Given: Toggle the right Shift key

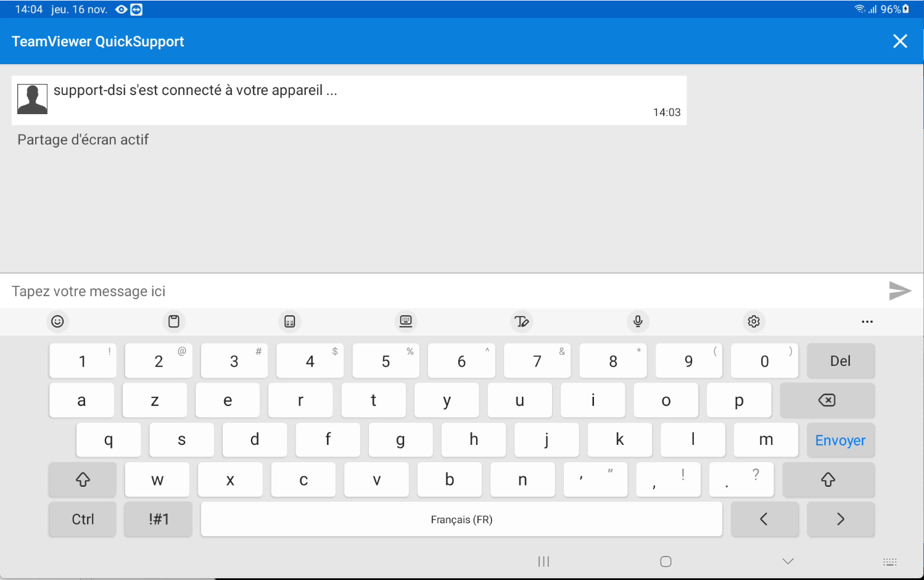Looking at the screenshot, I should click(828, 480).
